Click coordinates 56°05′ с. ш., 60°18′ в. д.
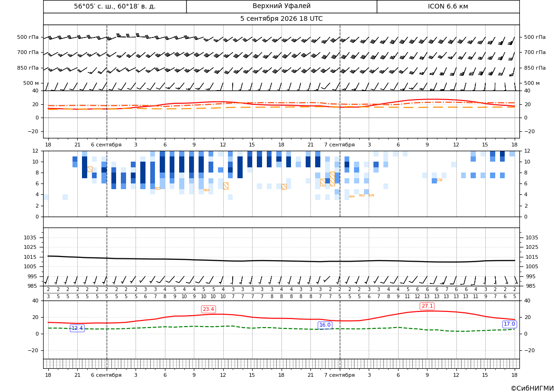554x392 pixels. [x=115, y=6]
